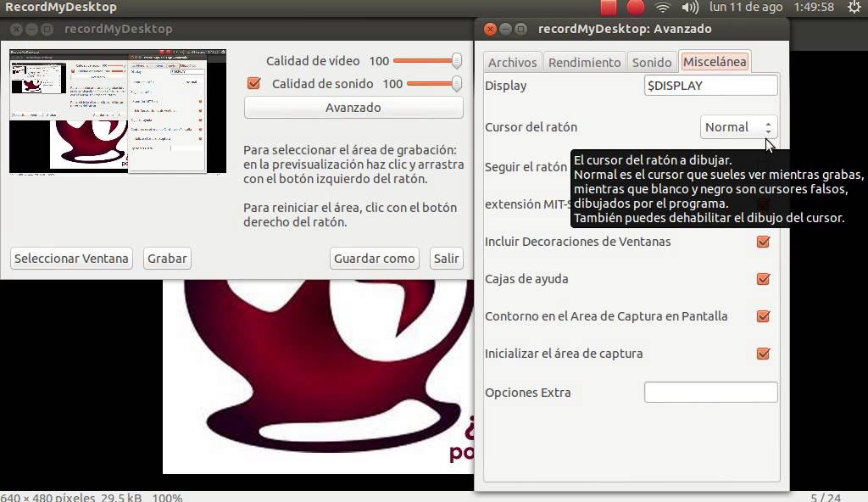Switch to the Archivos tab
Screen dimensions: 868x502
pyautogui.click(x=513, y=62)
